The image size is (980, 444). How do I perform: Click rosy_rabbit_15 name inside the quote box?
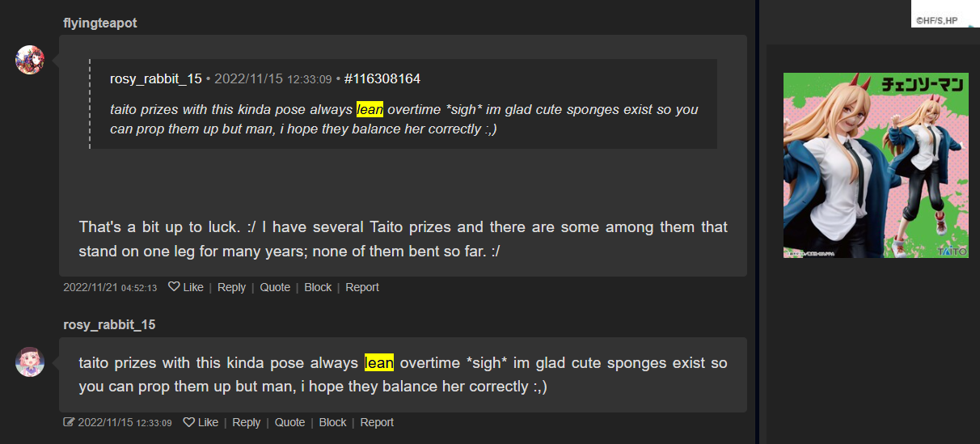(x=156, y=78)
